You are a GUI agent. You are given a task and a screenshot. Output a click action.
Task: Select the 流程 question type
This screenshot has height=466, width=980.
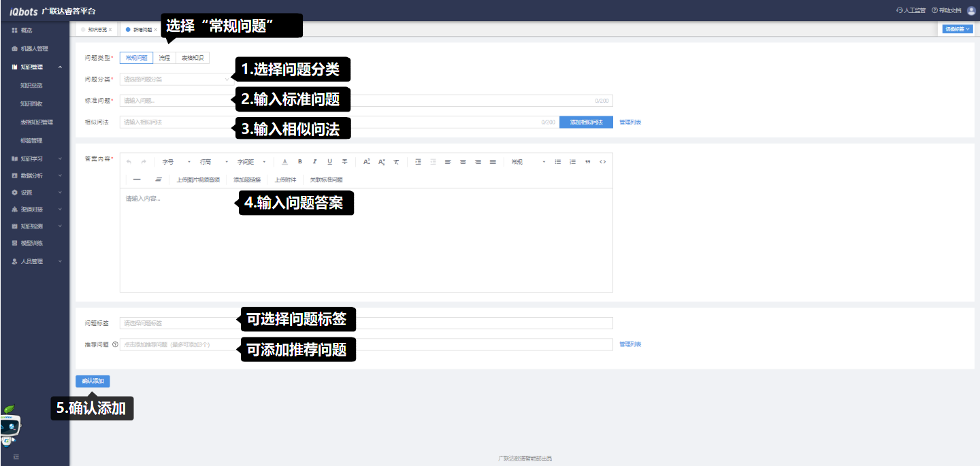[x=164, y=59]
